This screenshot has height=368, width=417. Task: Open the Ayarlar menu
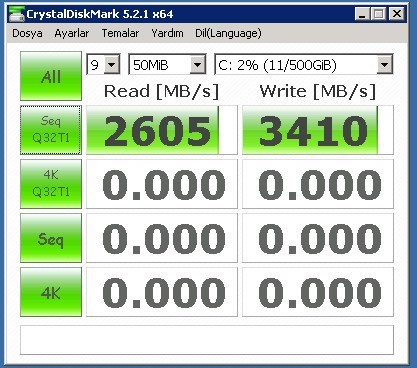72,33
